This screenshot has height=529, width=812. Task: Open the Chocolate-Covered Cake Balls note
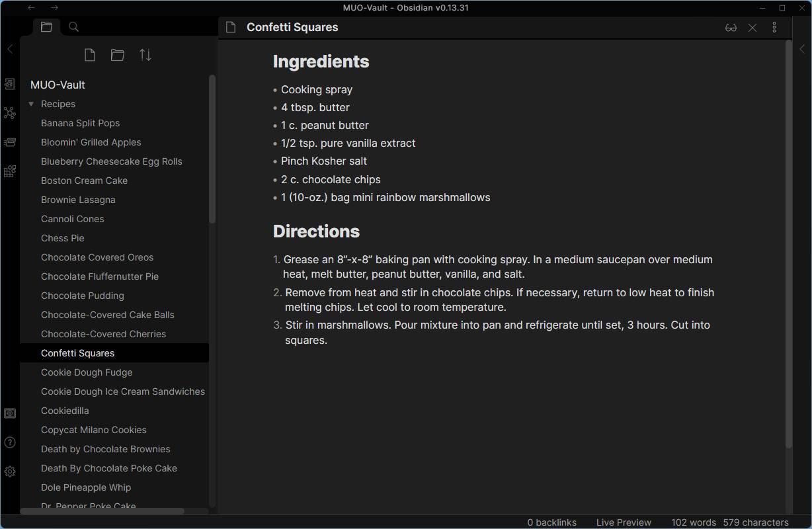point(114,315)
